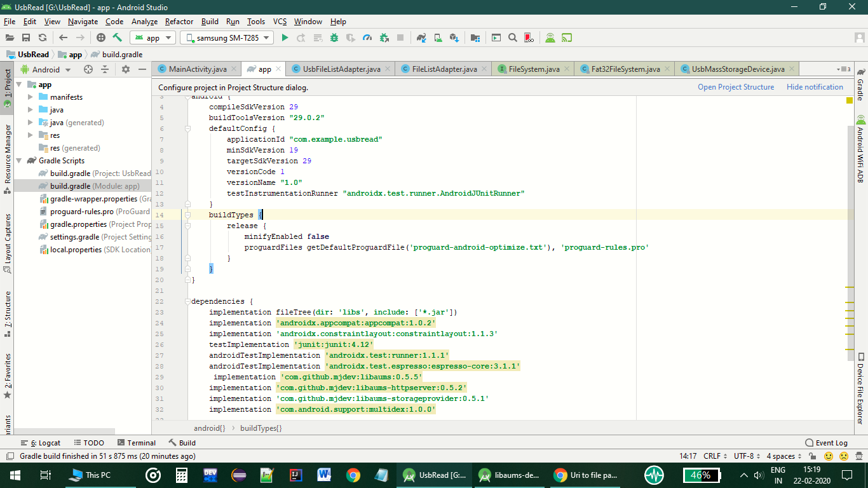
Task: Open the Refactor menu
Action: pyautogui.click(x=179, y=21)
